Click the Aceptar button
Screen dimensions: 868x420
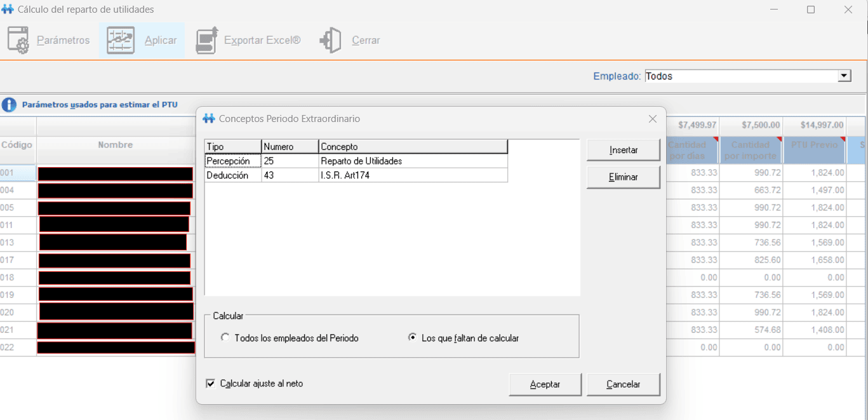coord(545,384)
